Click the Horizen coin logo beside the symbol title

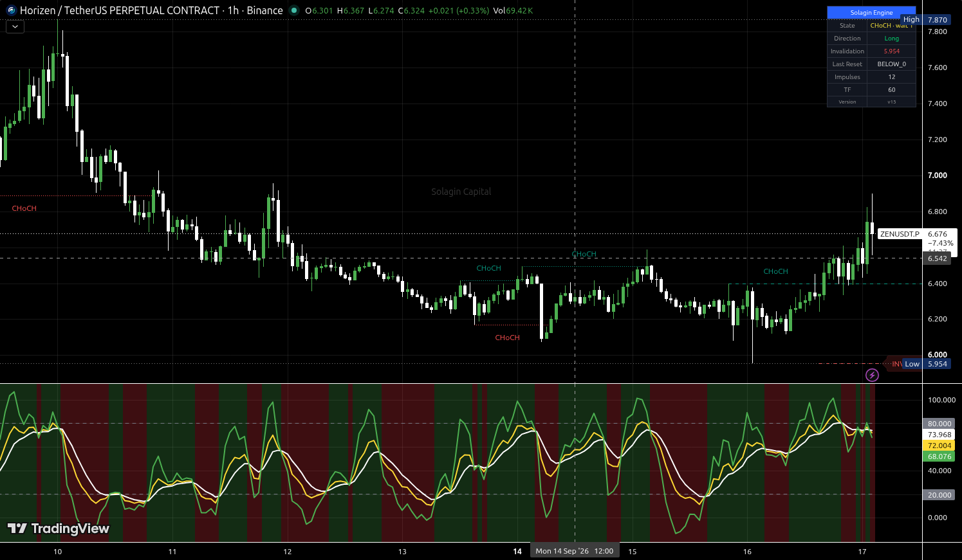pos(11,10)
